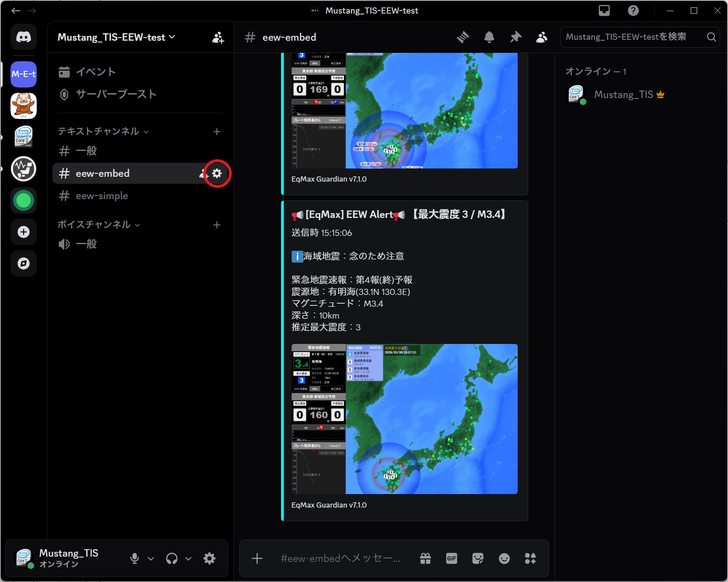Open the Mustang_TIS-EEW-test server dropdown
This screenshot has width=728, height=582.
tap(116, 37)
